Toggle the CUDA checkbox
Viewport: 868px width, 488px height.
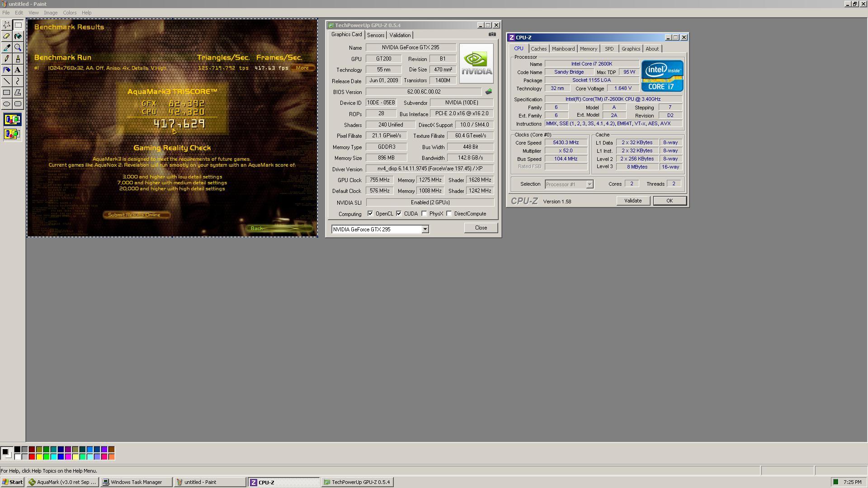click(x=399, y=214)
